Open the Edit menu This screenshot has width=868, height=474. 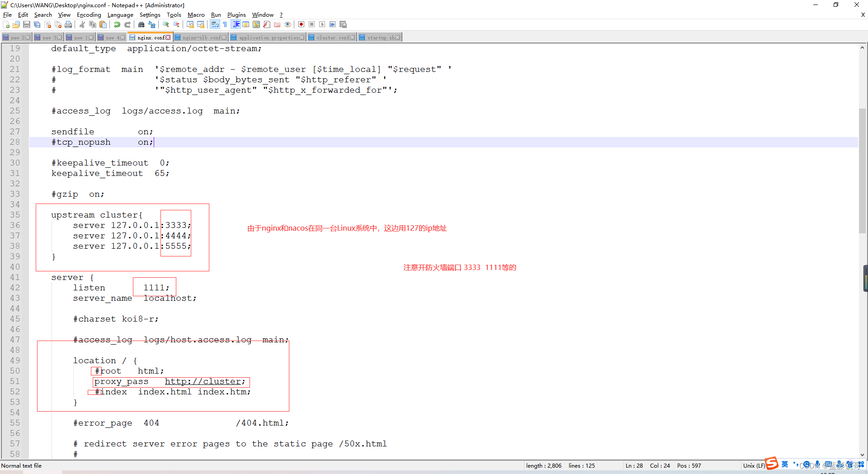[23, 15]
